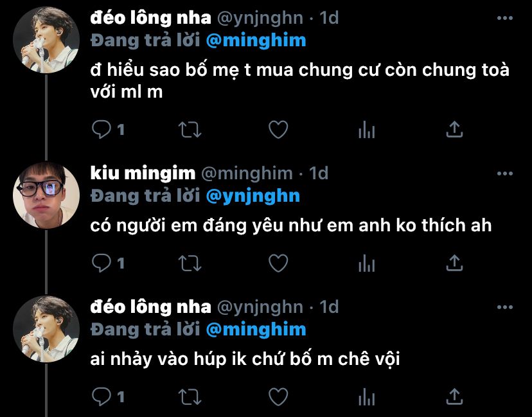Share the first tweet by @ynjnghn
Image resolution: width=532 pixels, height=417 pixels.
point(454,129)
